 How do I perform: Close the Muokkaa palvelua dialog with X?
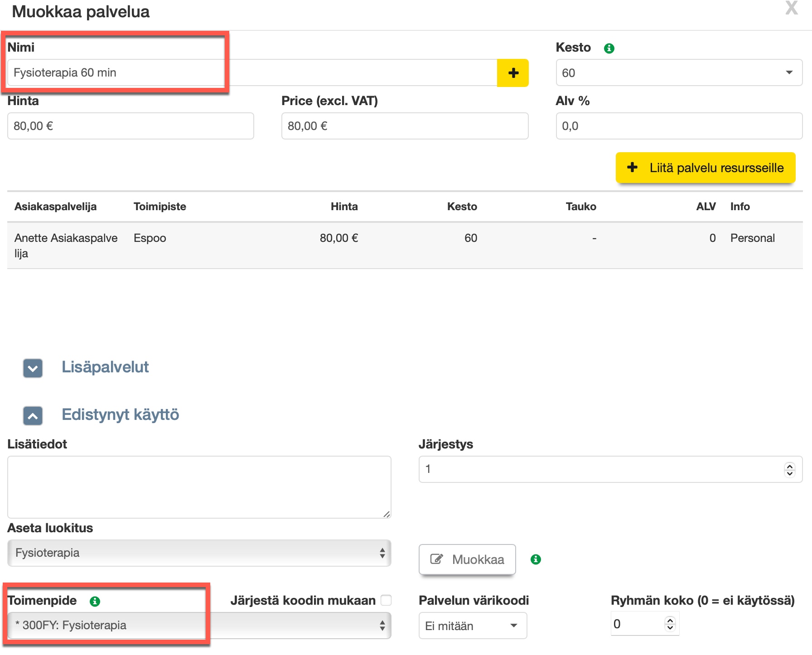coord(791,8)
